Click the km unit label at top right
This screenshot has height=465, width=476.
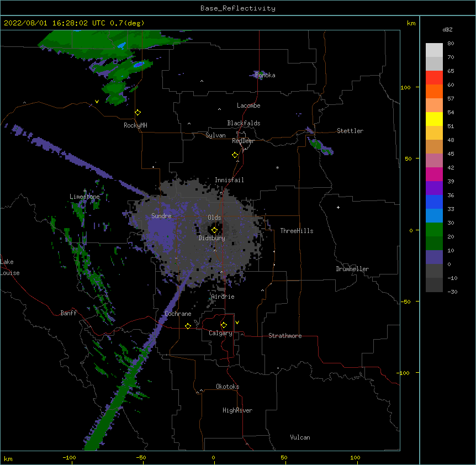[x=411, y=23]
